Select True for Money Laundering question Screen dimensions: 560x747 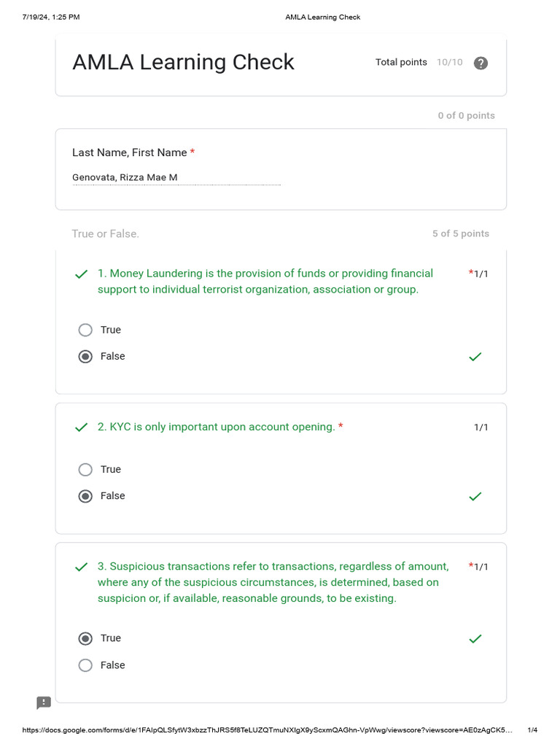pyautogui.click(x=85, y=330)
